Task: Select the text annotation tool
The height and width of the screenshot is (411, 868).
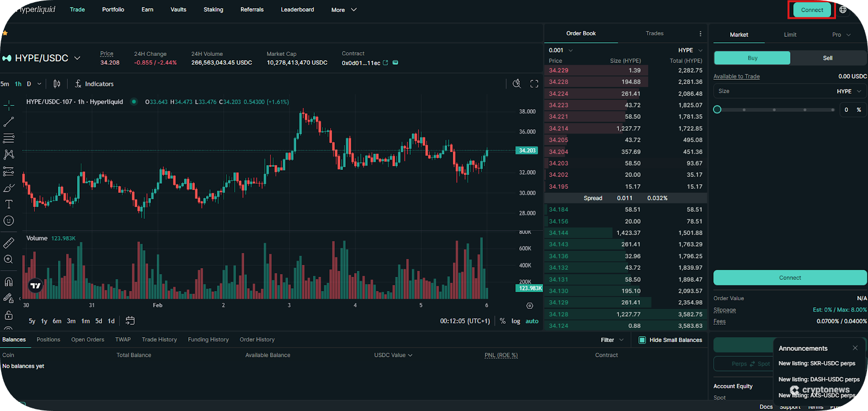Action: [x=9, y=204]
